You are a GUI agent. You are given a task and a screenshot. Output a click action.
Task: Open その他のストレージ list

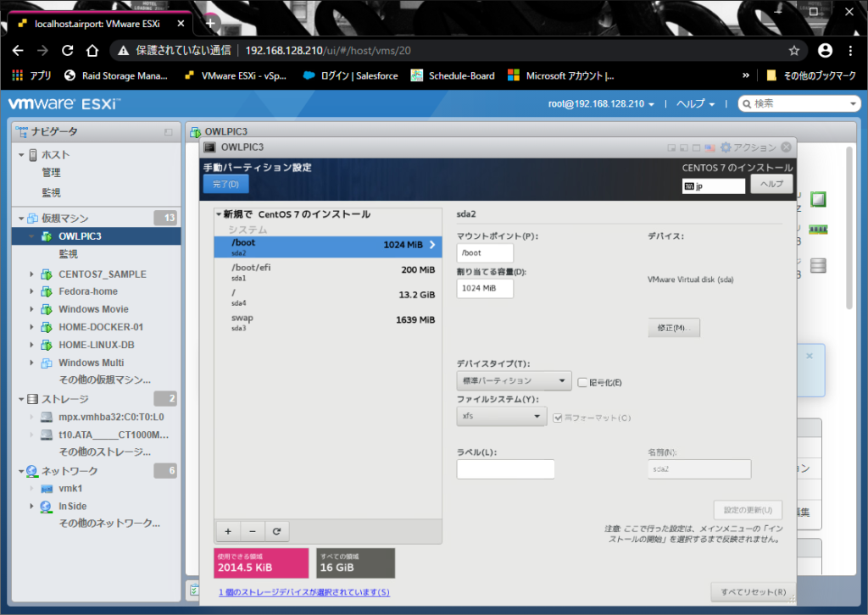coord(104,452)
